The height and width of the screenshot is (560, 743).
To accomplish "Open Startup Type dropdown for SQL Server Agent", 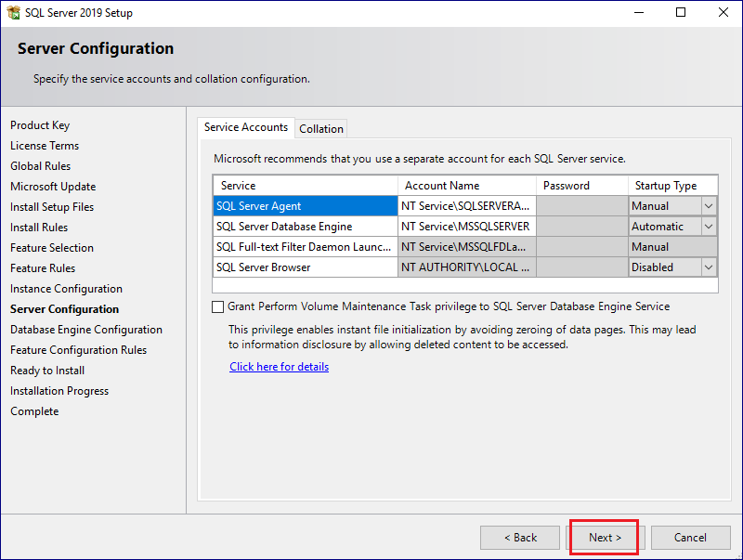I will coord(709,206).
